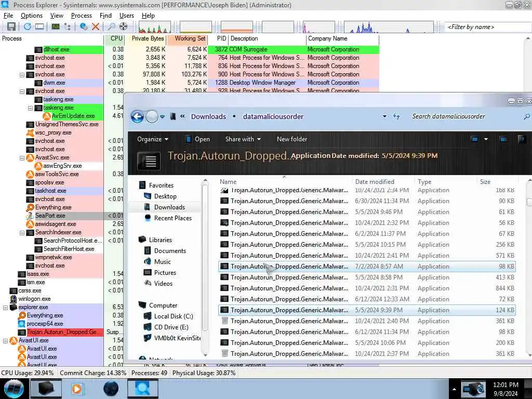Image resolution: width=532 pixels, height=399 pixels.
Task: Click the Find handle or DLL binoculars icon
Action: click(111, 26)
